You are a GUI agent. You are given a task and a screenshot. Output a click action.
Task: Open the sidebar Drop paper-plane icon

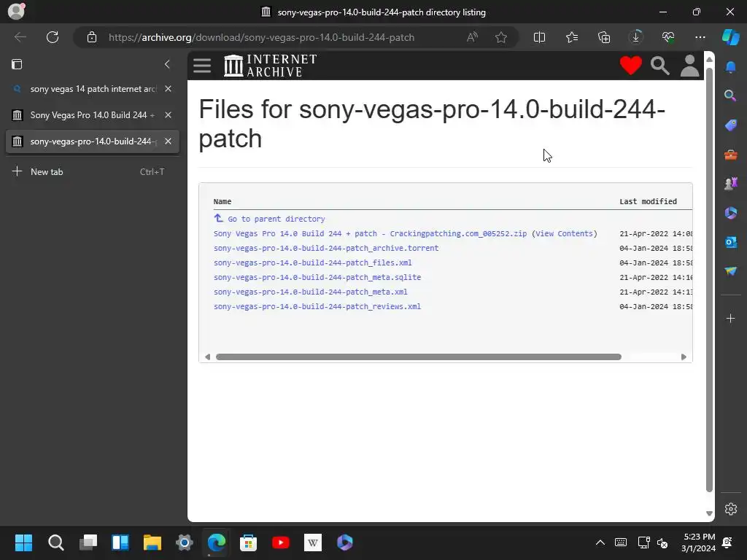point(730,271)
